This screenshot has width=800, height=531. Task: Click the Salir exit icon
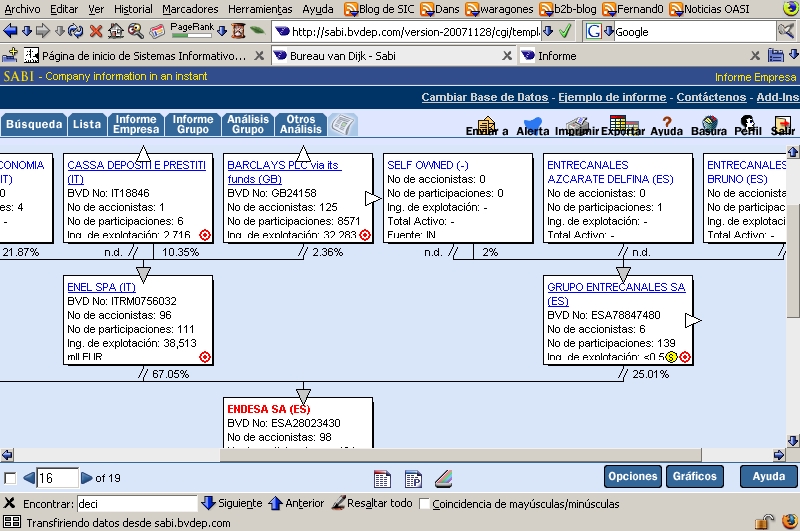click(x=782, y=124)
